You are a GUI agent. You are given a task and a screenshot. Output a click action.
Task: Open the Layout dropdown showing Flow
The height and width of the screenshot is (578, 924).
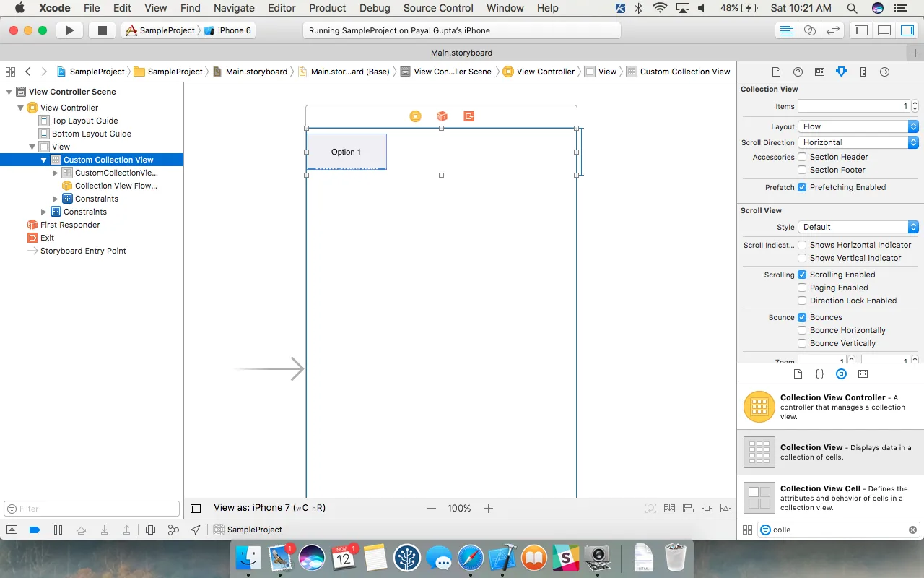(858, 126)
